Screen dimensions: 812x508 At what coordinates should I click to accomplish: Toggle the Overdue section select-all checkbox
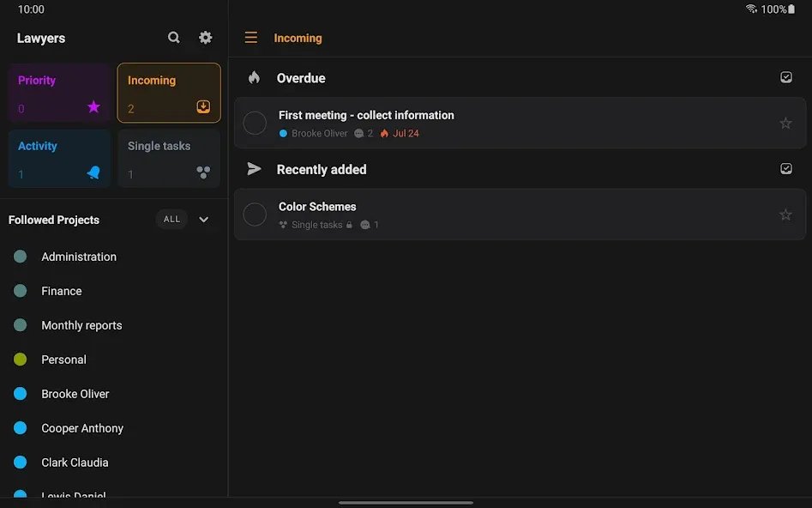786,77
